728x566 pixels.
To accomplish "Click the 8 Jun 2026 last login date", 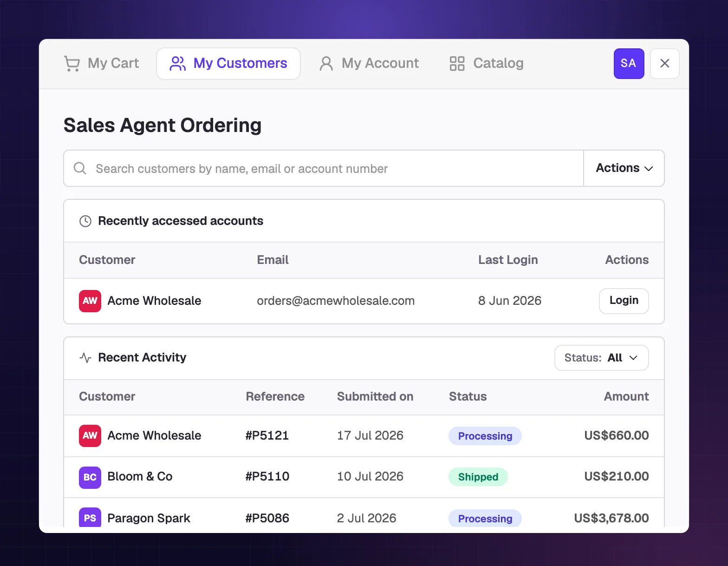I will click(x=510, y=301).
